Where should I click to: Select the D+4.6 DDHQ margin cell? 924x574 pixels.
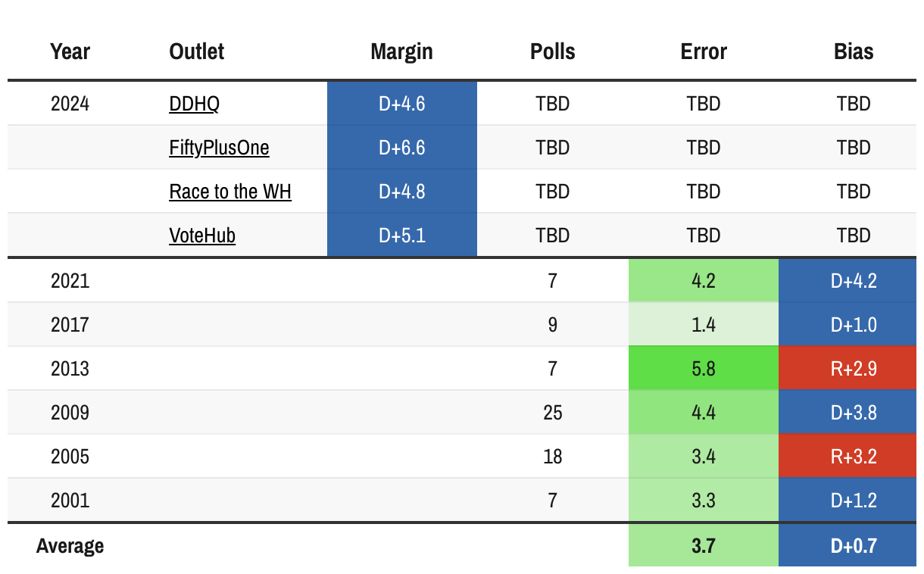click(x=401, y=104)
